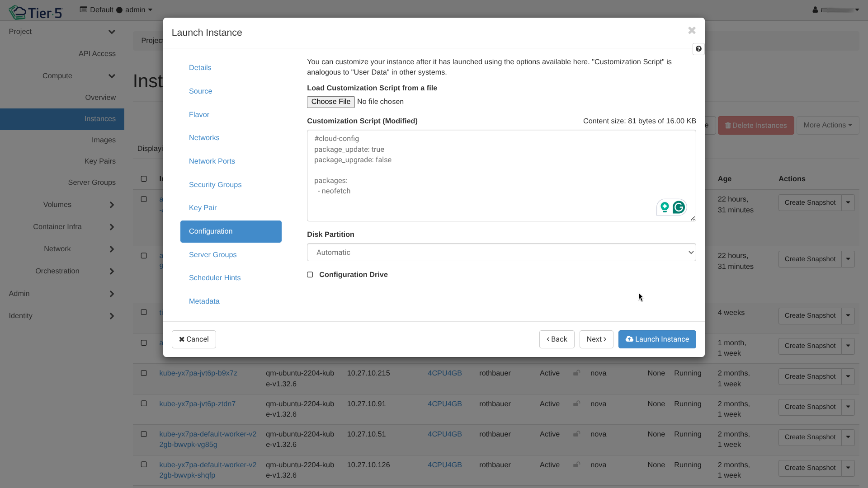Viewport: 868px width, 488px height.
Task: Click the Launch Instance button
Action: (x=657, y=339)
